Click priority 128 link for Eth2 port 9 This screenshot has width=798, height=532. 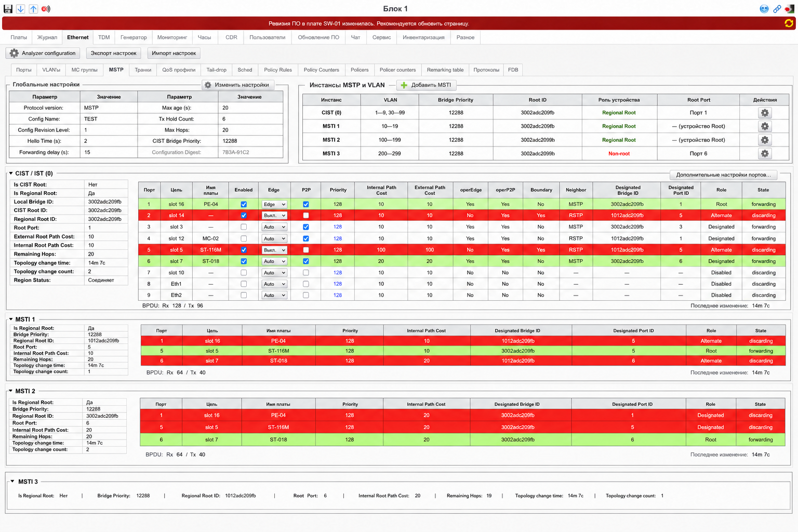click(x=338, y=295)
